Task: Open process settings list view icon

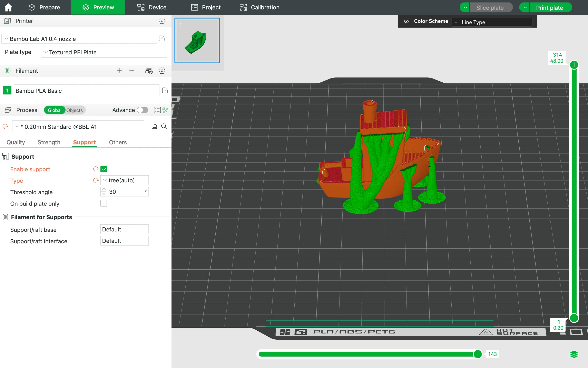Action: 157,110
